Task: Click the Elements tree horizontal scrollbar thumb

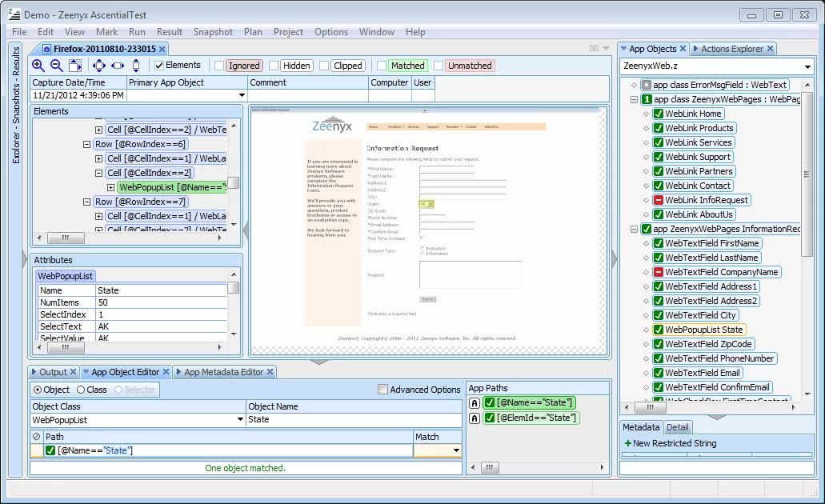Action: click(66, 238)
